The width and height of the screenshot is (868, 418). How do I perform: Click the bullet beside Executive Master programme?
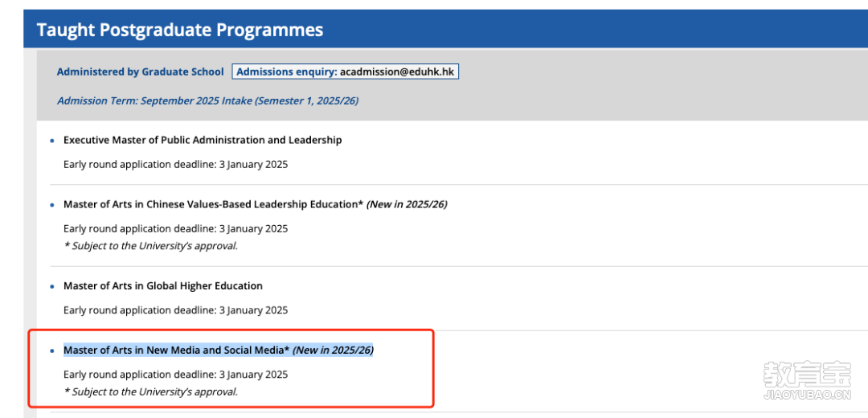click(52, 141)
